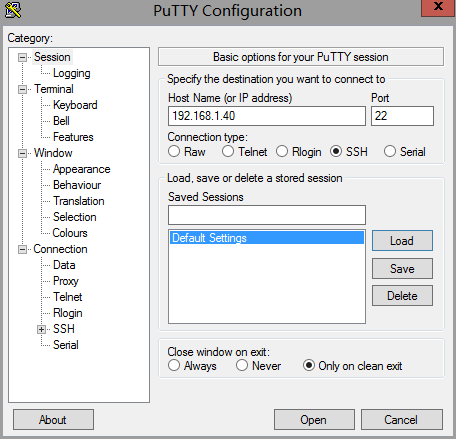The width and height of the screenshot is (456, 439).
Task: Open the Translation settings category
Action: pos(79,201)
